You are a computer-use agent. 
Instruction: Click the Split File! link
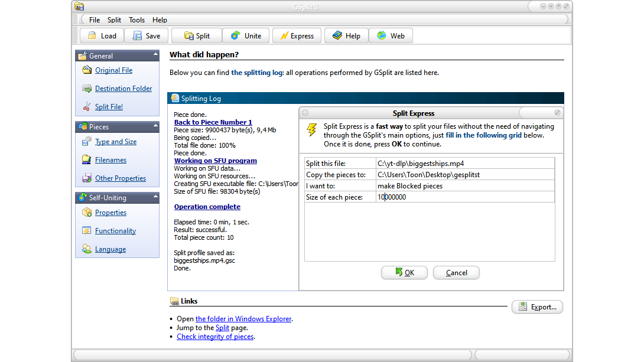tap(109, 107)
